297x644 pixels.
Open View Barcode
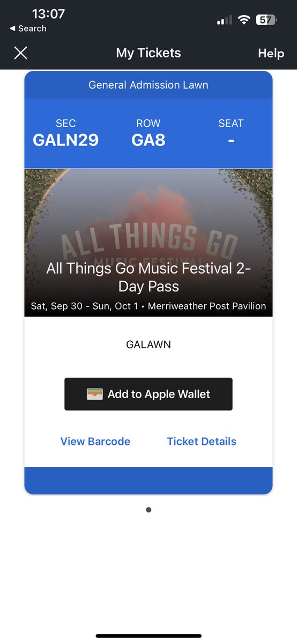pos(95,441)
